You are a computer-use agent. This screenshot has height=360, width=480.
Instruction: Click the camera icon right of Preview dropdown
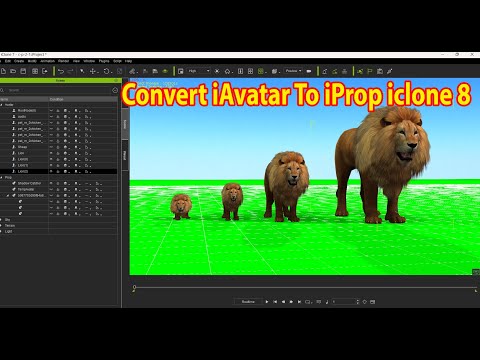pyautogui.click(x=309, y=71)
